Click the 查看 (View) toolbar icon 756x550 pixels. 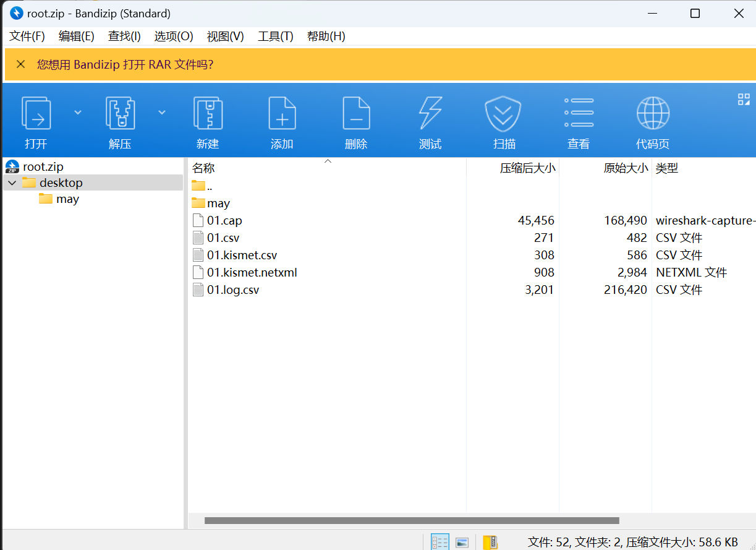(579, 113)
